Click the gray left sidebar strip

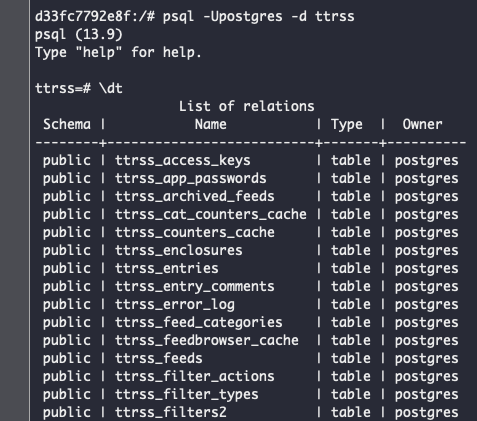14,210
